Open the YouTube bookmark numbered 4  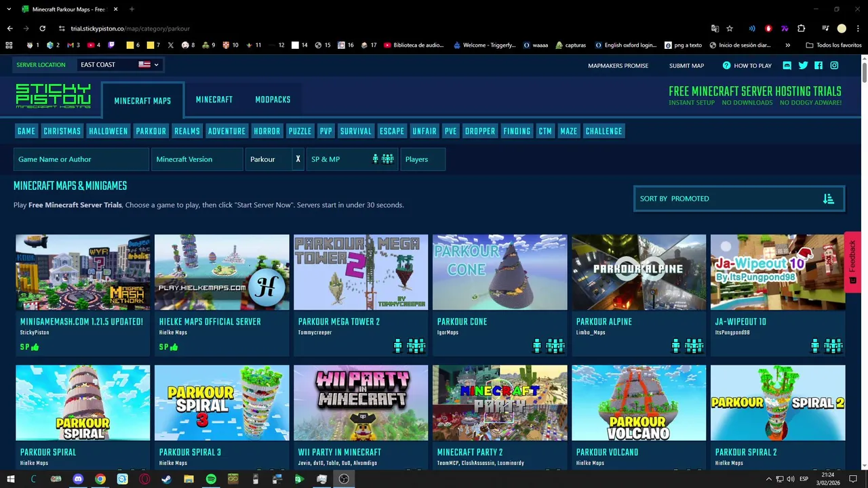click(94, 45)
